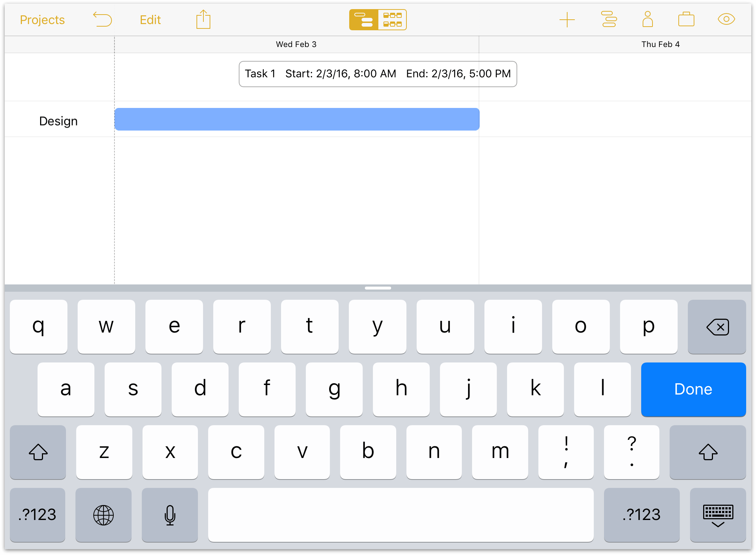
Task: Tap the backspace delete key
Action: [717, 327]
